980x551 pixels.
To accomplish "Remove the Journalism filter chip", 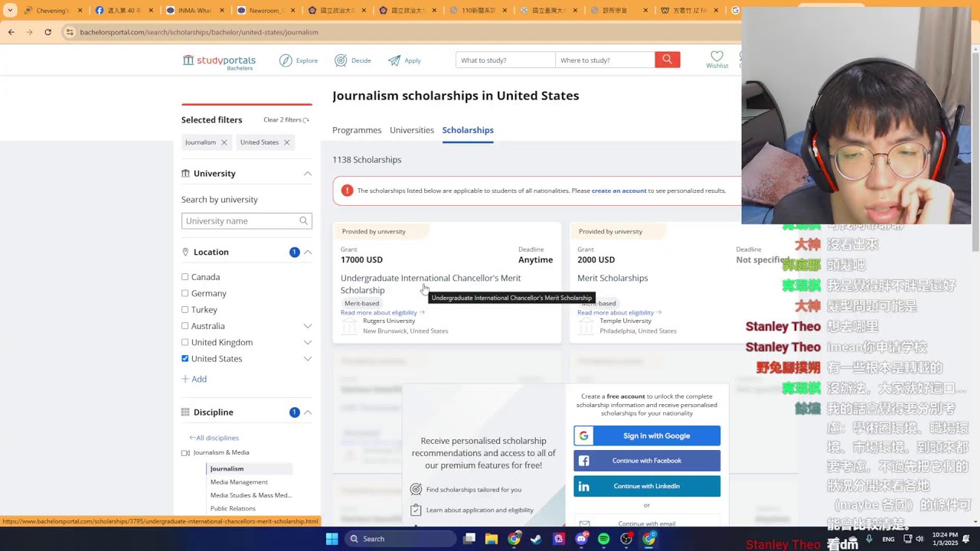I will click(224, 142).
